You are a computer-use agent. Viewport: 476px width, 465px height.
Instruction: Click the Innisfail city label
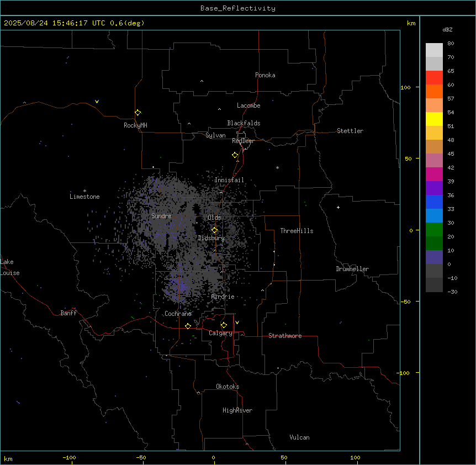229,180
